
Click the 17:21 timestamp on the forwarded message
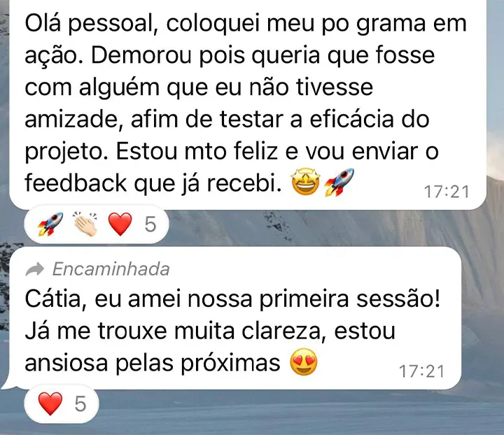point(421,371)
